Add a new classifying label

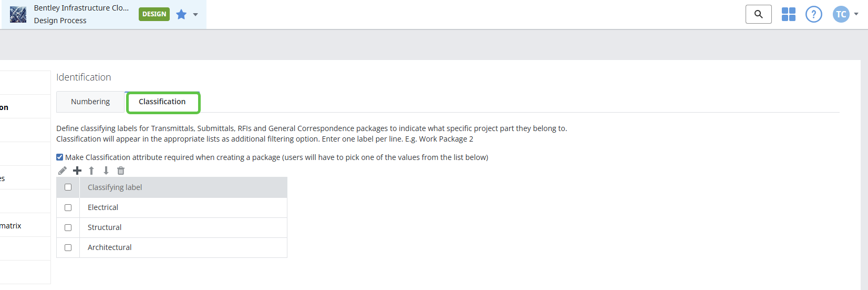tap(77, 171)
